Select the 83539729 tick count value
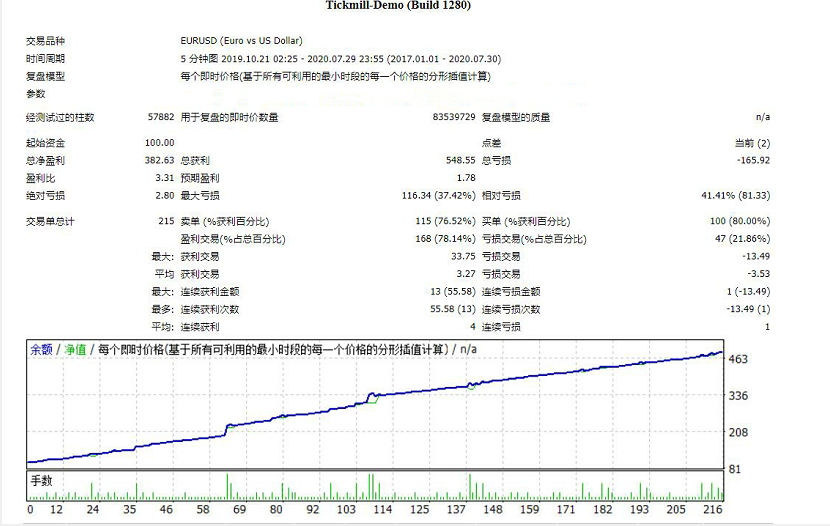The height and width of the screenshot is (526, 830). pyautogui.click(x=454, y=117)
